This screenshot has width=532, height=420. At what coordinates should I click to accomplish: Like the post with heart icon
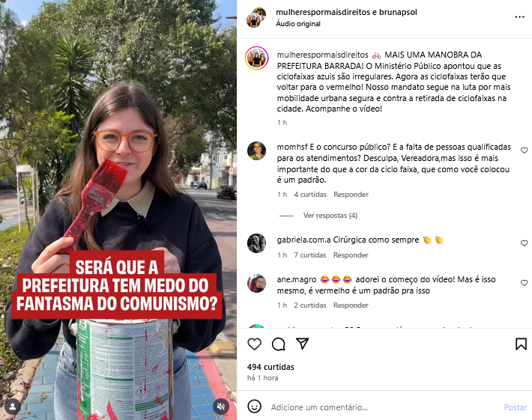[254, 344]
